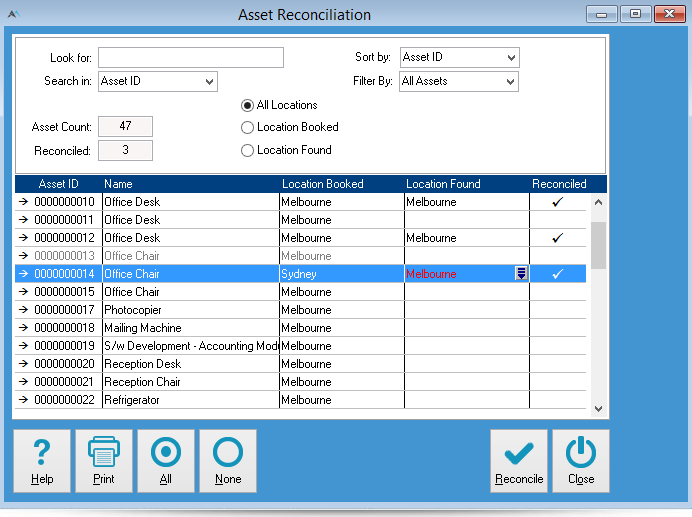Open the Help button

[x=42, y=461]
